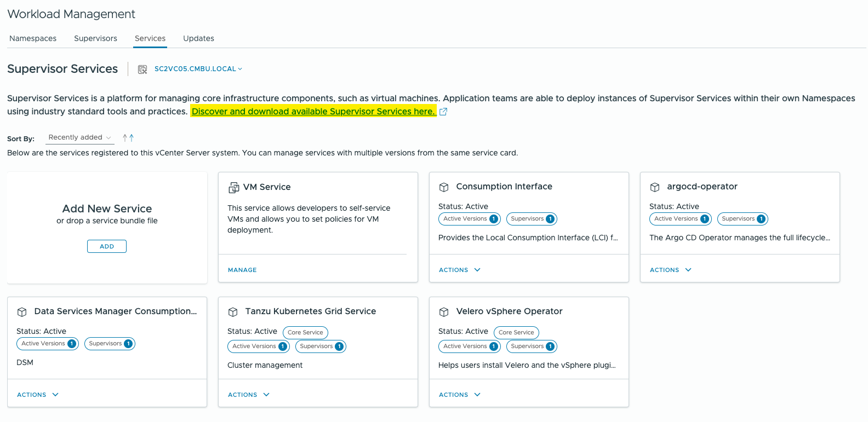Click Supervisors badge on Data Services Manager card
The width and height of the screenshot is (868, 422).
[110, 344]
